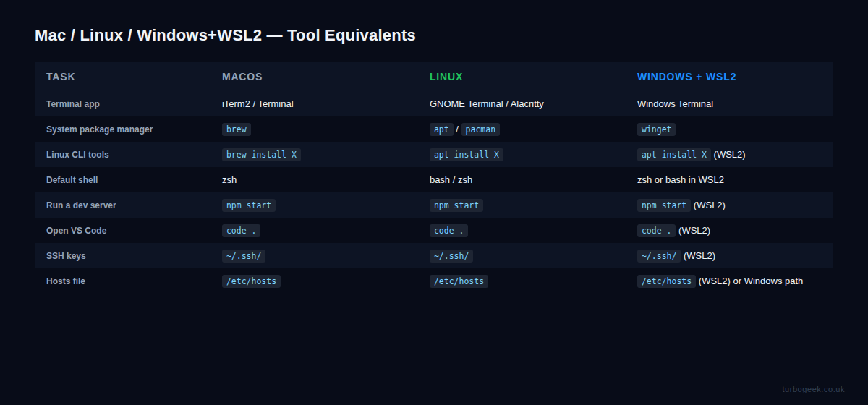The height and width of the screenshot is (405, 868).
Task: Click 'GNOME Terminal / Alacritty' cell
Action: [x=487, y=104]
